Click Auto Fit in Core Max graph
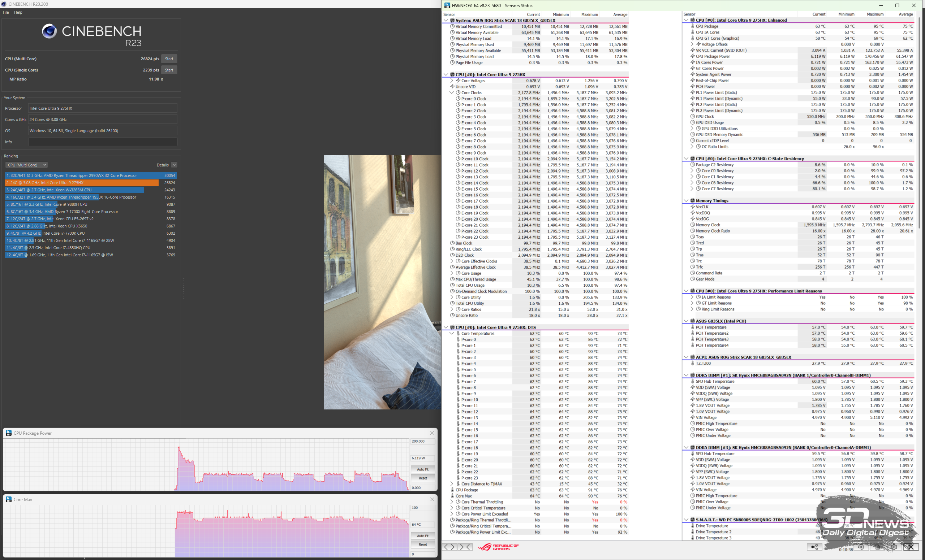 tap(423, 535)
